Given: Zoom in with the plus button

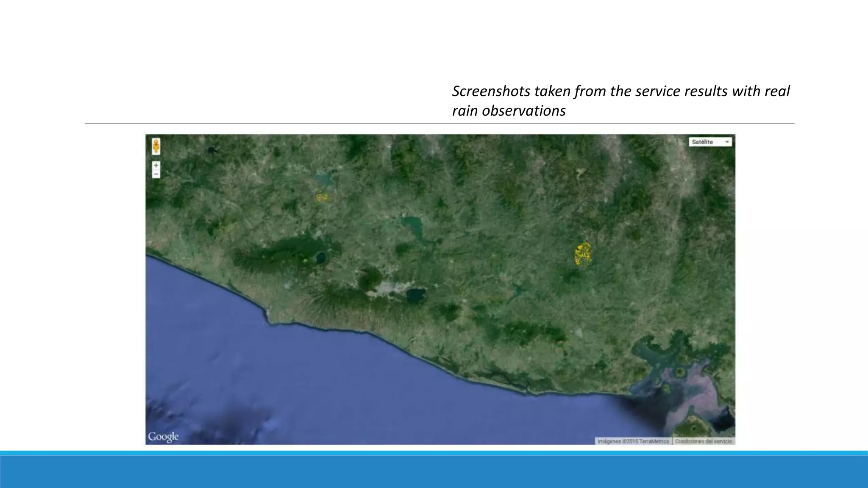Looking at the screenshot, I should 156,165.
